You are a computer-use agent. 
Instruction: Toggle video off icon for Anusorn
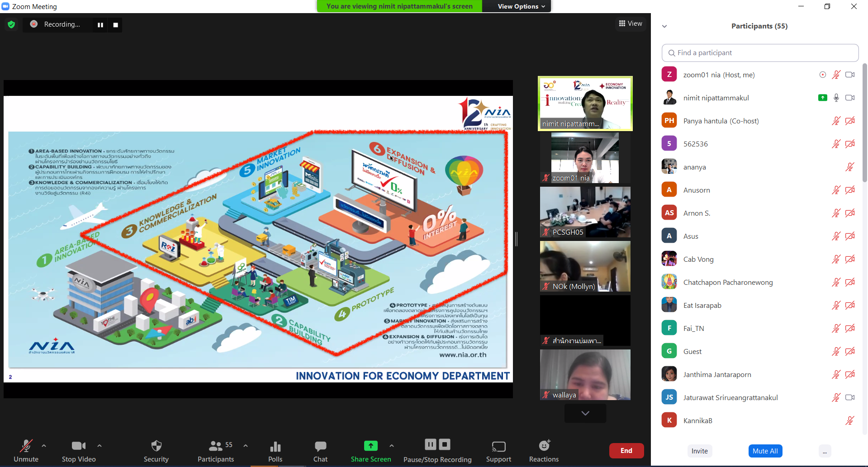click(x=850, y=190)
